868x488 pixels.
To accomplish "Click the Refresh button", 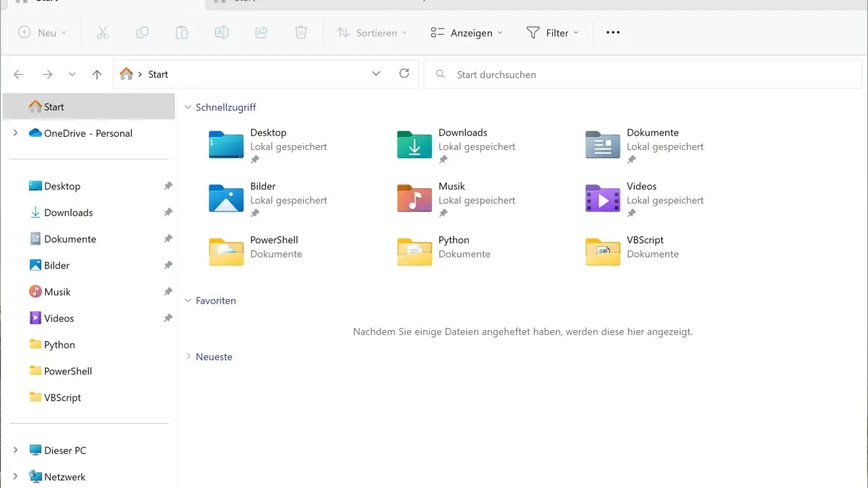I will tap(404, 74).
